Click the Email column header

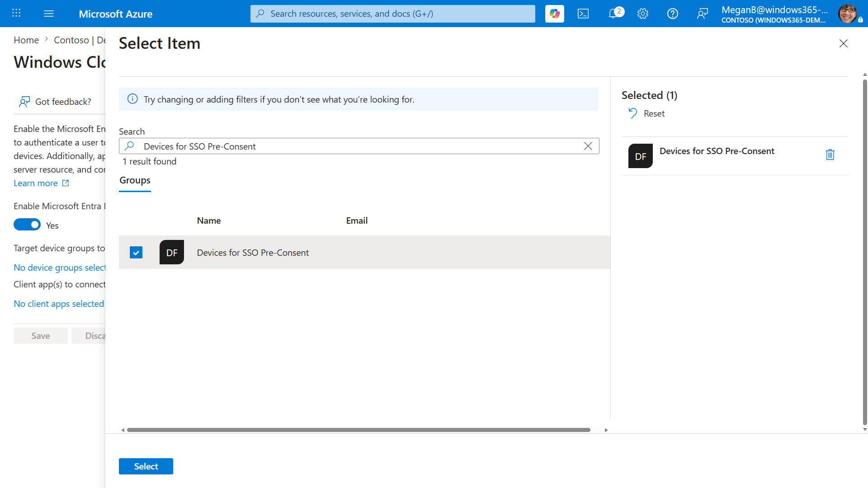(357, 221)
